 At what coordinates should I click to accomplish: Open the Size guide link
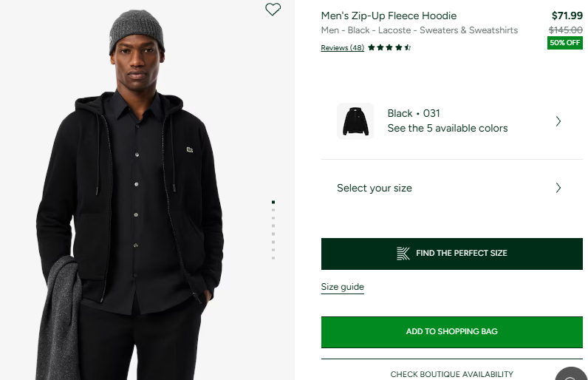point(342,287)
